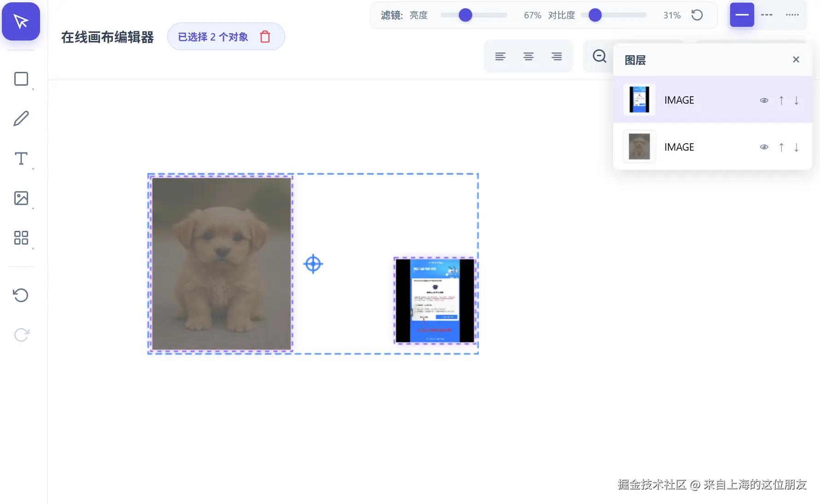Move the first IMAGE layer down
Viewport: 820px width, 504px height.
(x=797, y=100)
